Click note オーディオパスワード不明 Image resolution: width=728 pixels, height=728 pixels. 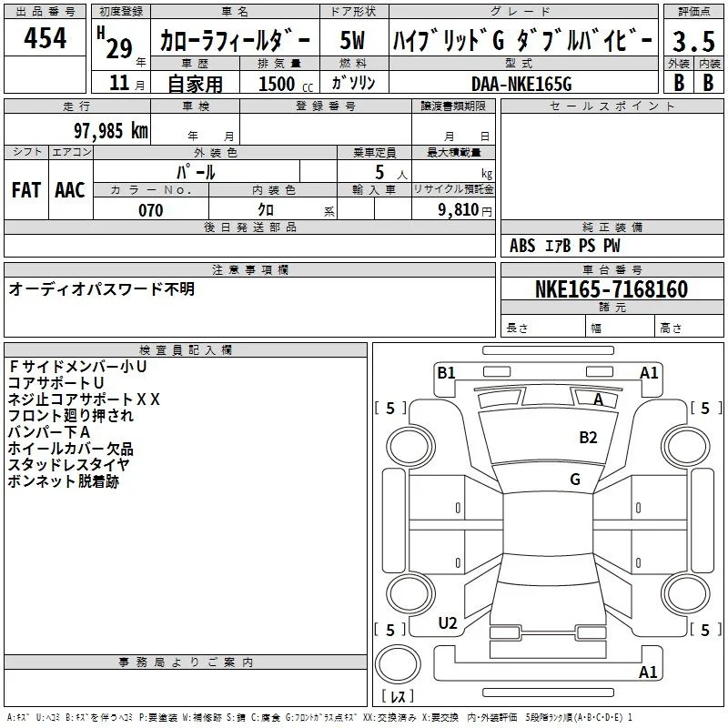[102, 288]
